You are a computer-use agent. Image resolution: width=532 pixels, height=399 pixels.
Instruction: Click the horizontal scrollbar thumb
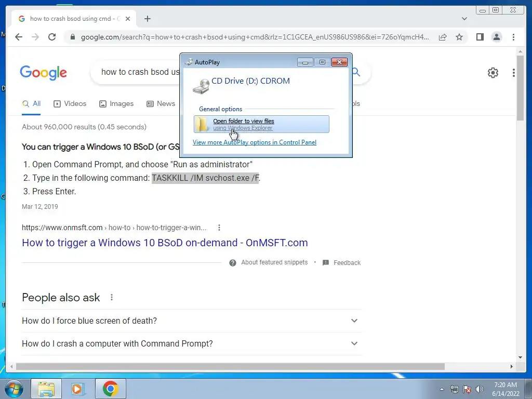[230, 366]
